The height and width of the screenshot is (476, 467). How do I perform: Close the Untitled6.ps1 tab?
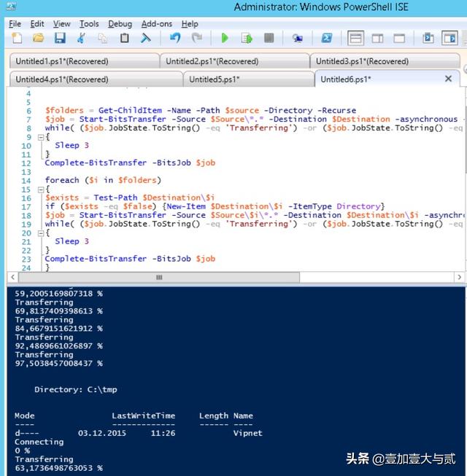(x=448, y=79)
